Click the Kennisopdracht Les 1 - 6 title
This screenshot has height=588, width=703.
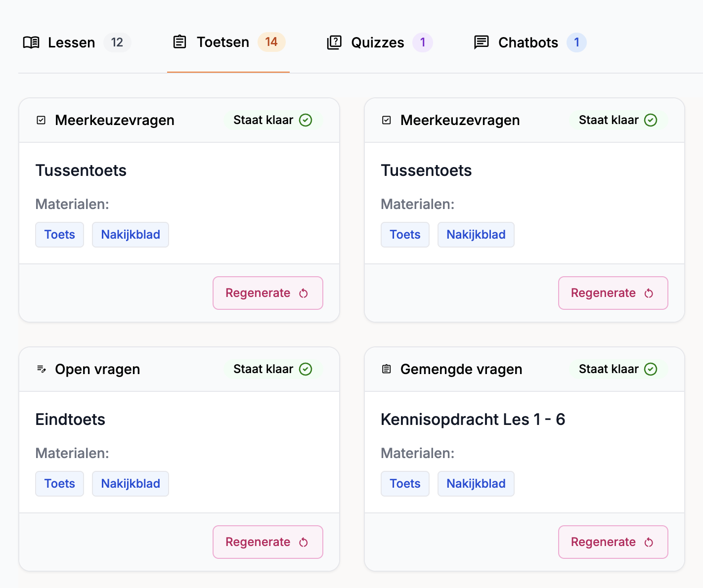(473, 420)
